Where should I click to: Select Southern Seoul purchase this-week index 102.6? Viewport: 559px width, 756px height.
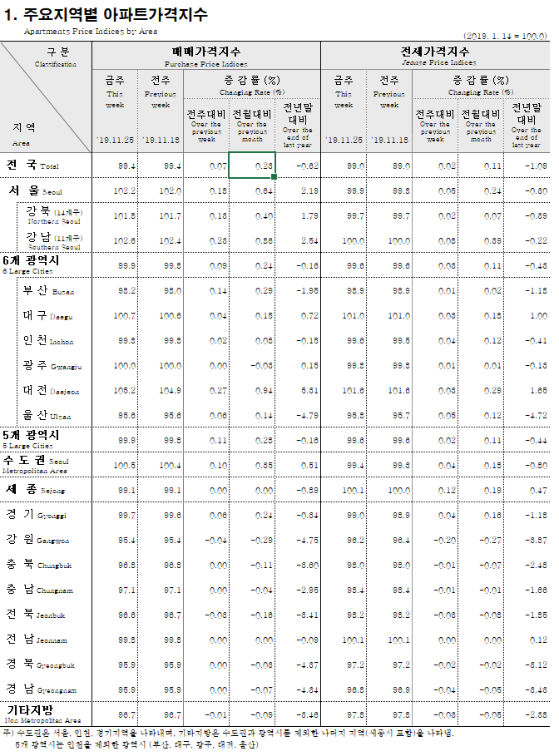(x=125, y=240)
